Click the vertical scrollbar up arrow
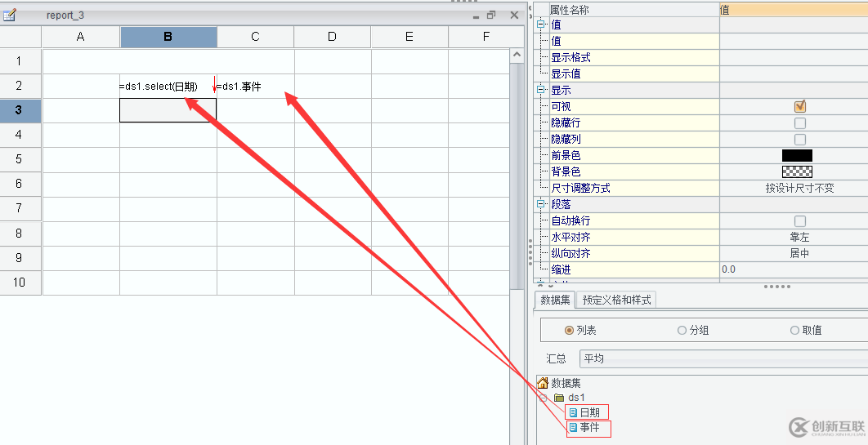This screenshot has height=445, width=868. (517, 55)
